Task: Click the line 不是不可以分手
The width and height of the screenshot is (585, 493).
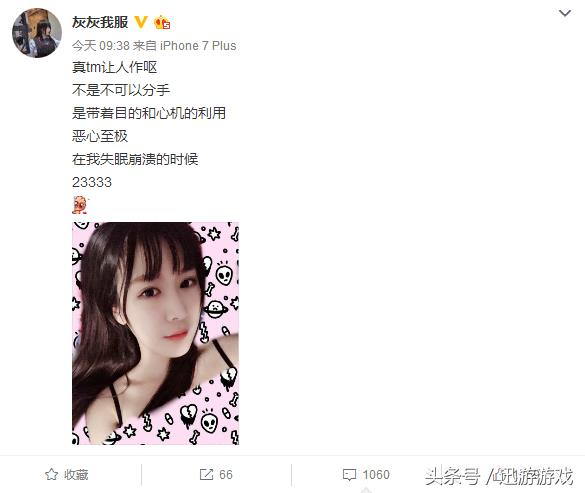Action: point(121,90)
